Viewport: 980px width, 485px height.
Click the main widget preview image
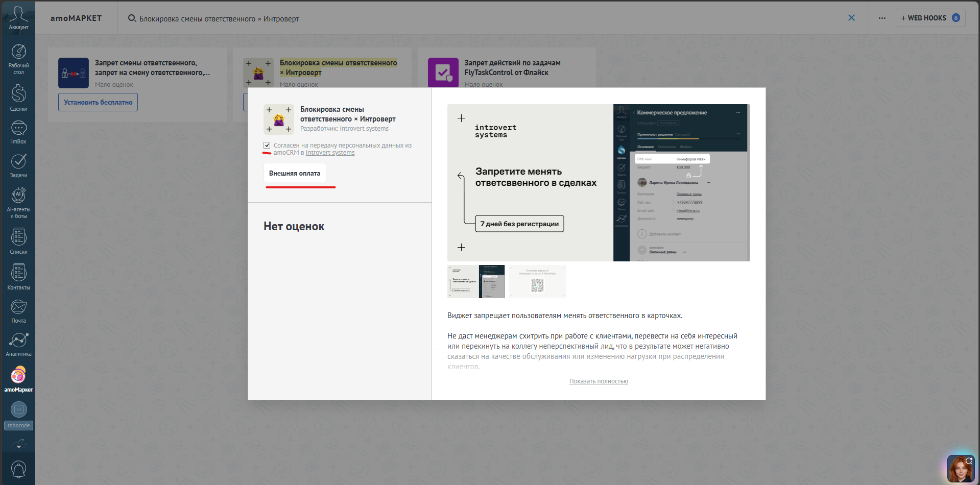(x=599, y=183)
